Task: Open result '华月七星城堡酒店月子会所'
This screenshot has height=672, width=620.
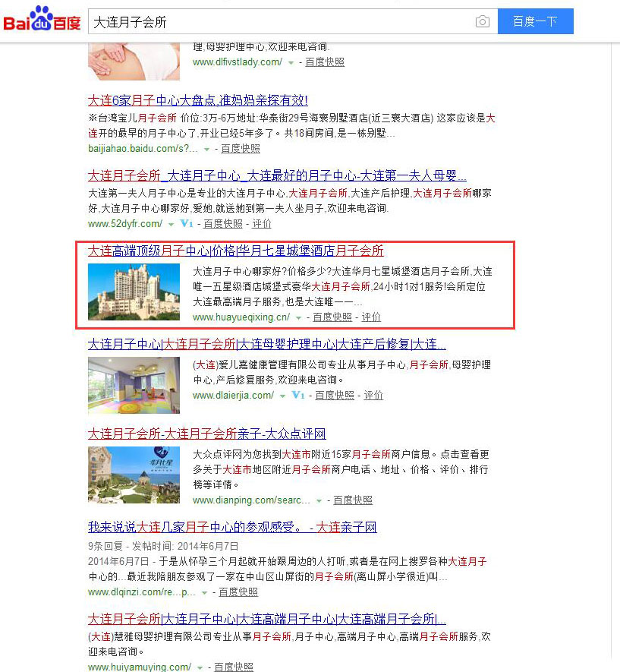Action: tap(235, 251)
